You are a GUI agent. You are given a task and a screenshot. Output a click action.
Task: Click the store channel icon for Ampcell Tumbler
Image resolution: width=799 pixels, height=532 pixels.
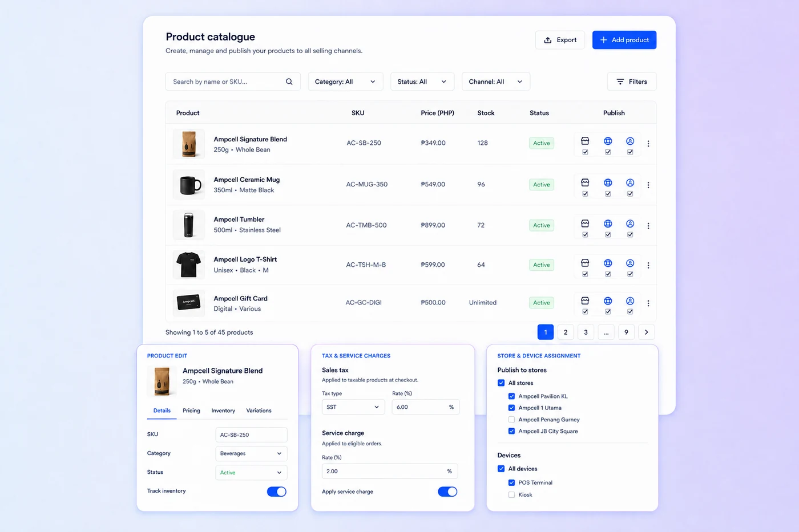coord(585,224)
